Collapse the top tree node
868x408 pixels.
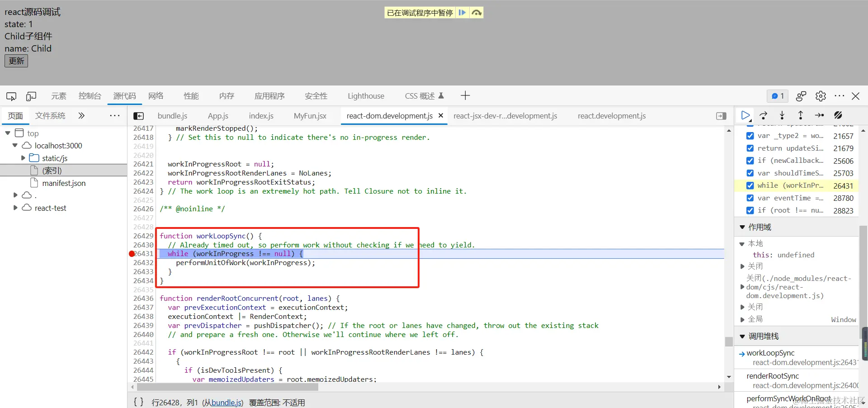pos(8,133)
